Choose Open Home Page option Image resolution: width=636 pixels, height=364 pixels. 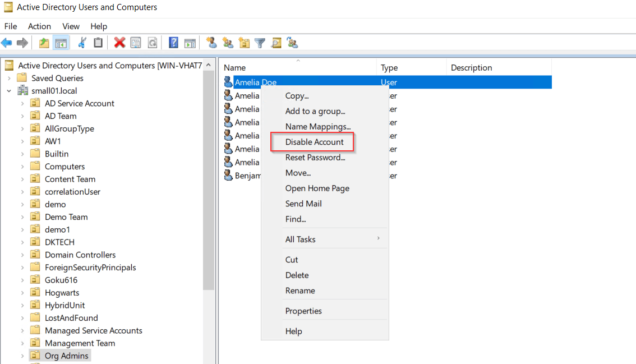(317, 188)
